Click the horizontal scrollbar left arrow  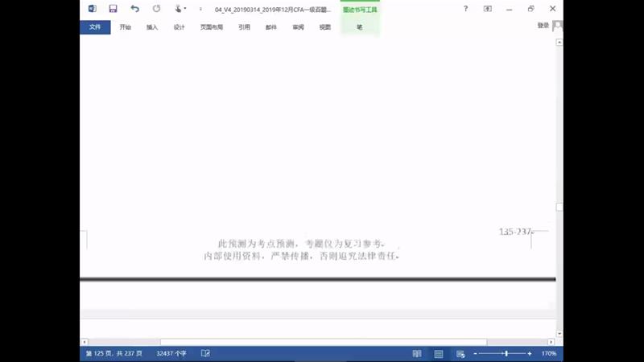click(x=85, y=342)
